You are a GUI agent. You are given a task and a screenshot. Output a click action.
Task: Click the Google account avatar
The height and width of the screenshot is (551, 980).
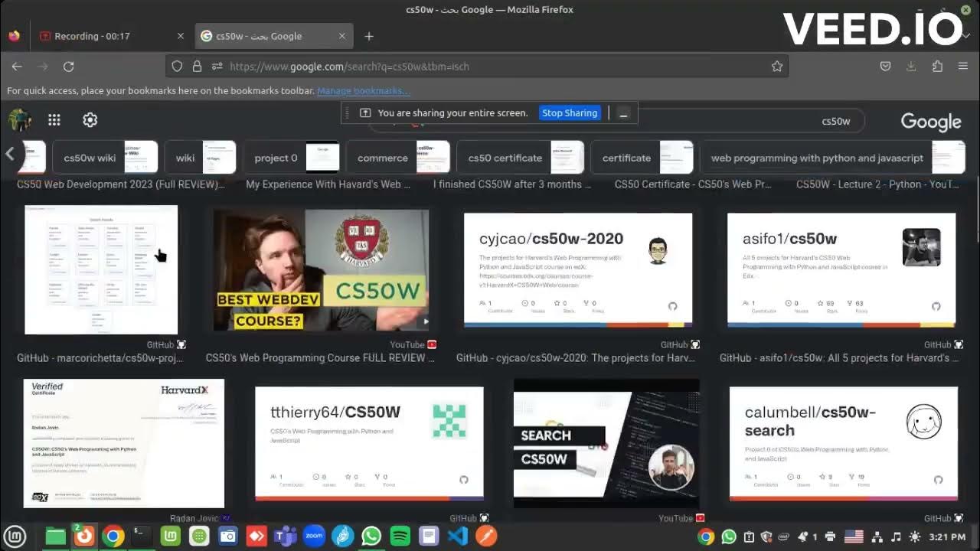19,120
